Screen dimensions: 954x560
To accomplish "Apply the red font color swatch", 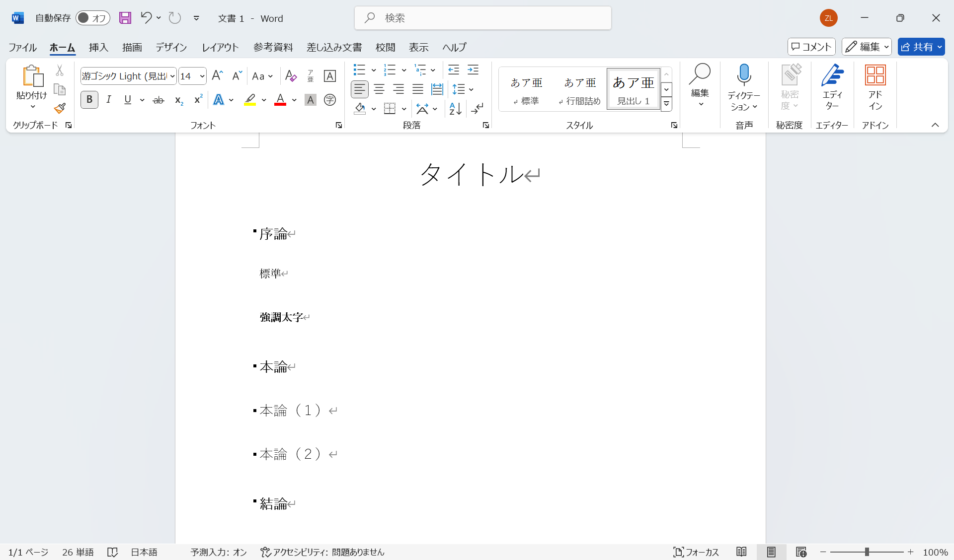I will (280, 99).
